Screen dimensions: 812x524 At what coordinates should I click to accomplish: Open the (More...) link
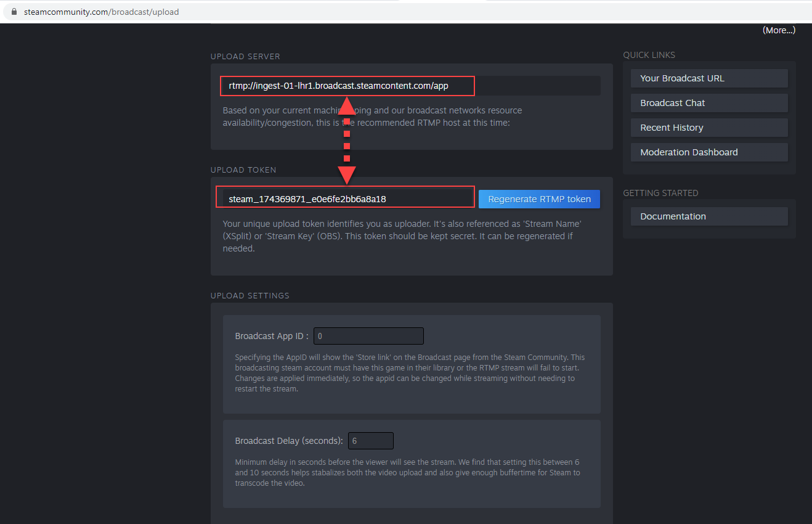[x=779, y=30]
